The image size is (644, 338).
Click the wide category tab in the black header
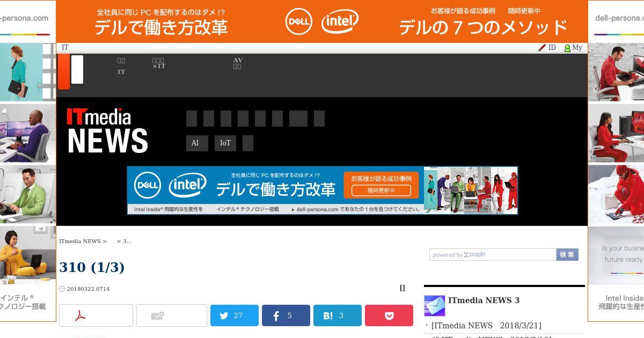coord(298,119)
